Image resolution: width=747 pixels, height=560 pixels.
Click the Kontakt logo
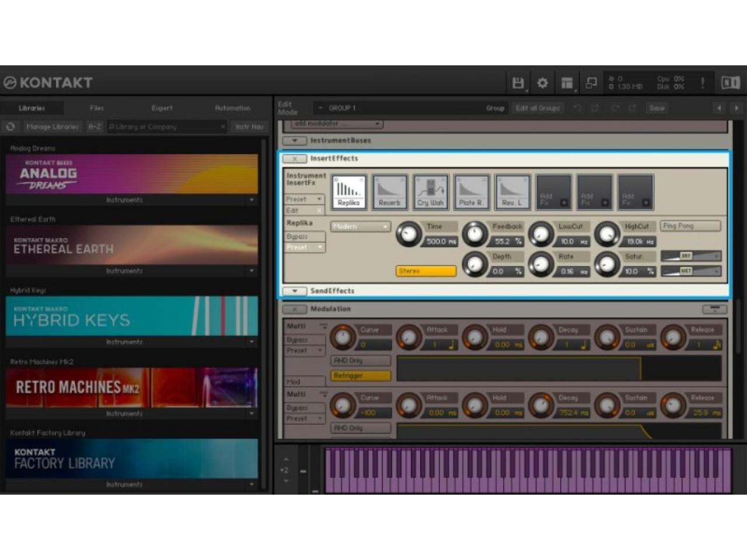(48, 83)
